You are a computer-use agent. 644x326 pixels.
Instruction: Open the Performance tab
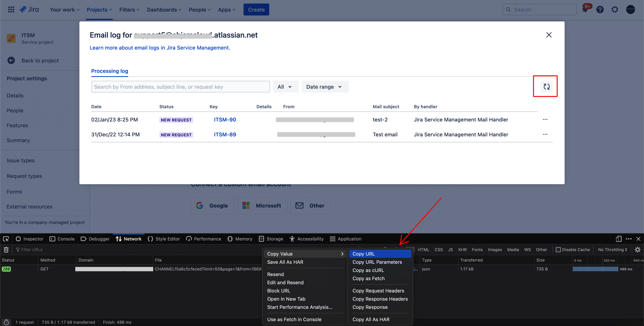(203, 239)
